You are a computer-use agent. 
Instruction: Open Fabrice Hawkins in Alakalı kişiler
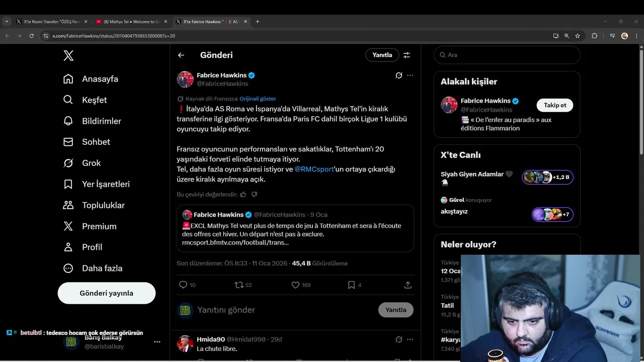point(486,101)
